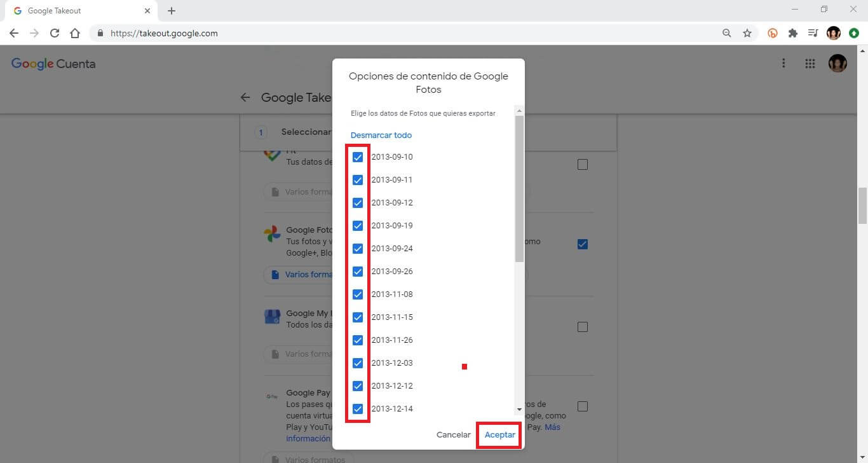Viewport: 868px width, 463px height.
Task: Uncheck the 2013-09-12 album checkbox
Action: click(x=358, y=203)
